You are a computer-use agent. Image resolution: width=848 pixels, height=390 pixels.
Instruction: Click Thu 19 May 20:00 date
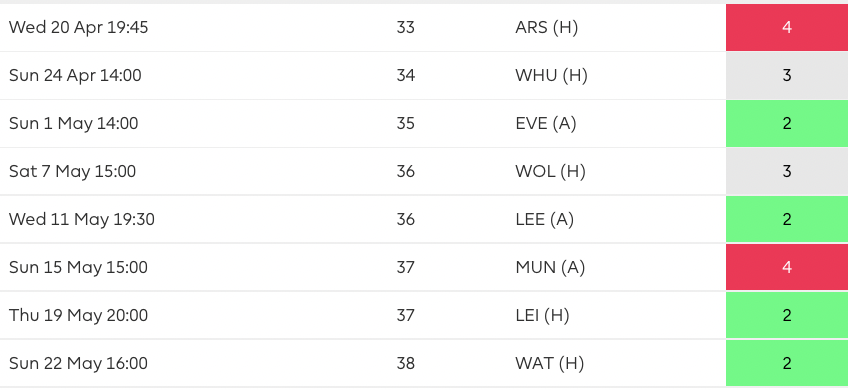[78, 315]
